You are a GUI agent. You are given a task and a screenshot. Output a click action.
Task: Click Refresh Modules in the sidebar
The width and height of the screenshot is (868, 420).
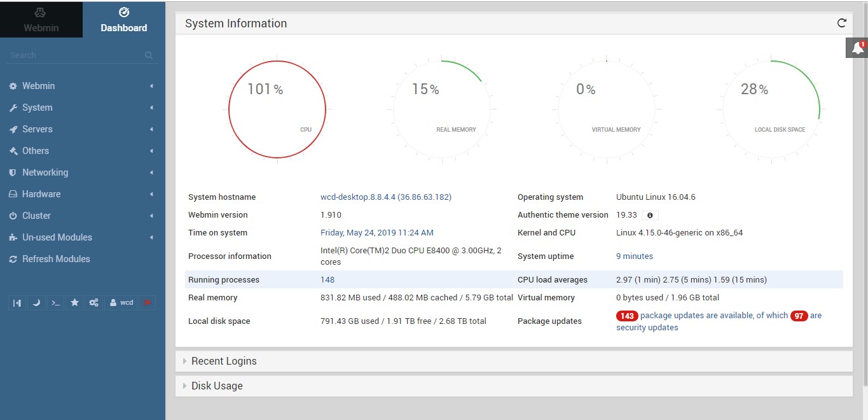click(x=55, y=259)
